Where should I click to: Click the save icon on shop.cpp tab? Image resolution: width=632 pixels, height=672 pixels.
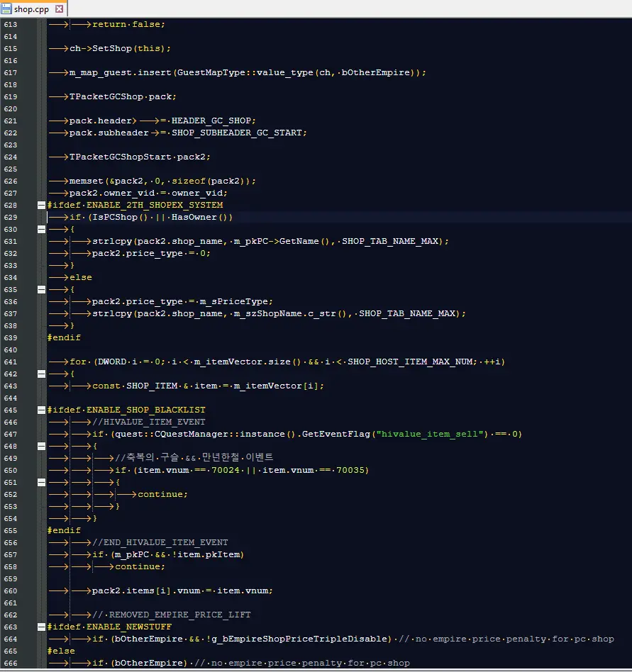(6, 9)
